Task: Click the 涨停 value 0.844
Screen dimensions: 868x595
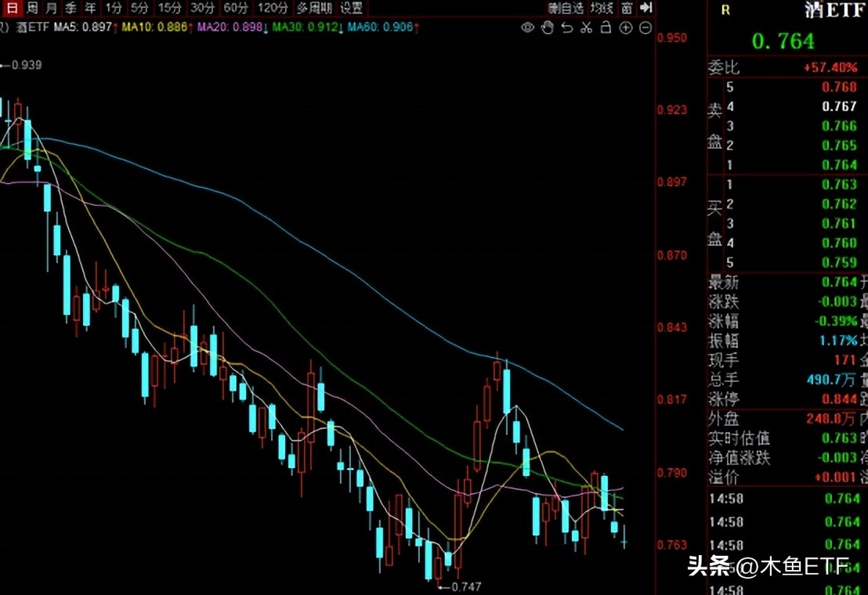Action: 839,398
